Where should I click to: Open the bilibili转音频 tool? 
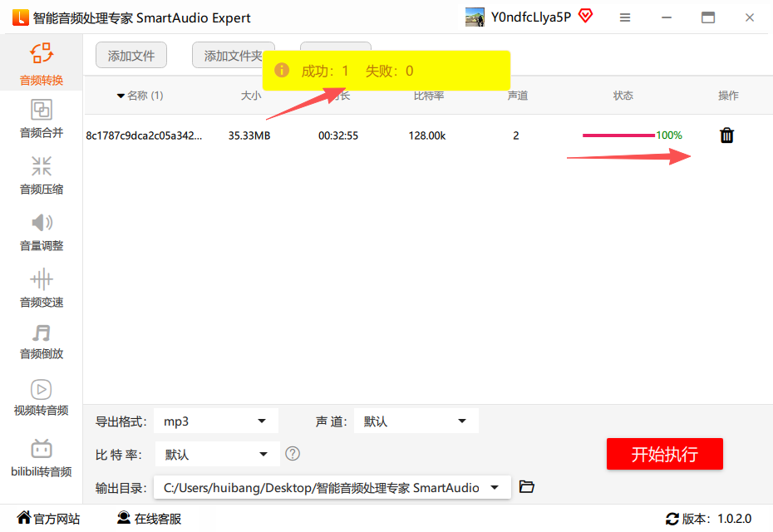(42, 458)
